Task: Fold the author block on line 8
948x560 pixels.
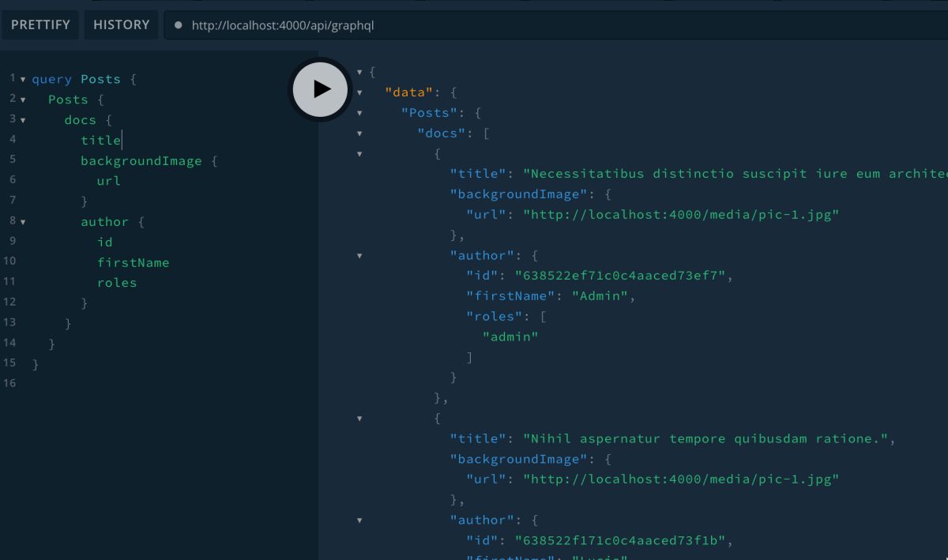Action: click(23, 222)
